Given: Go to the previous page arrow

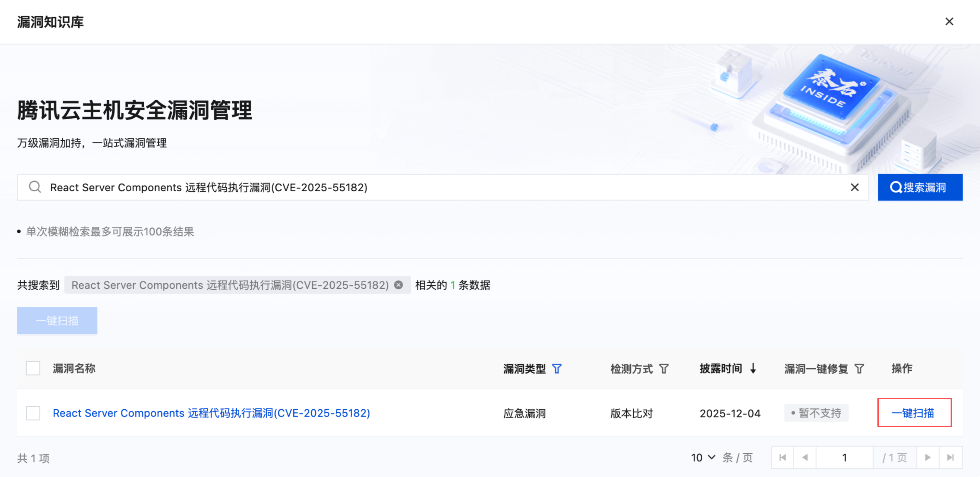Looking at the screenshot, I should tap(805, 457).
